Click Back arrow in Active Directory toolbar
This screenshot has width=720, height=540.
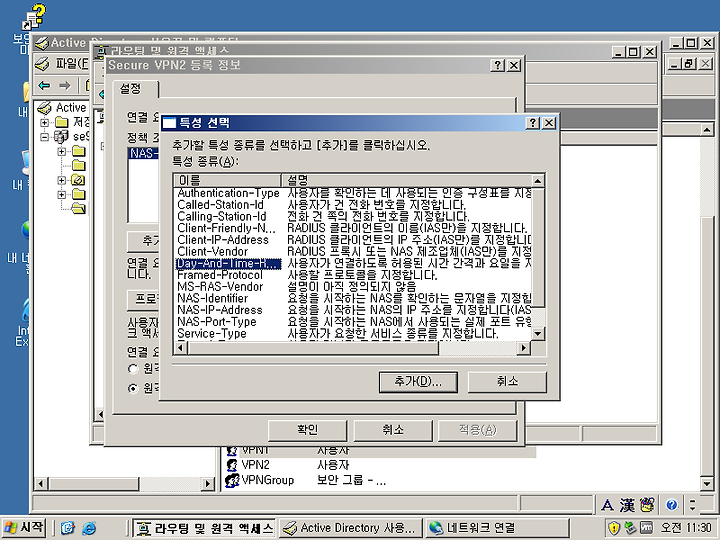(44, 85)
